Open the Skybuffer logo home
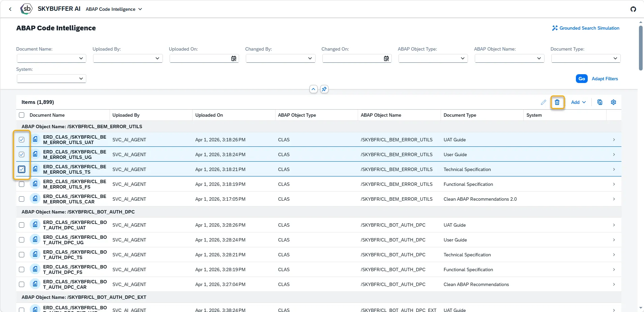The image size is (644, 312). click(x=26, y=9)
